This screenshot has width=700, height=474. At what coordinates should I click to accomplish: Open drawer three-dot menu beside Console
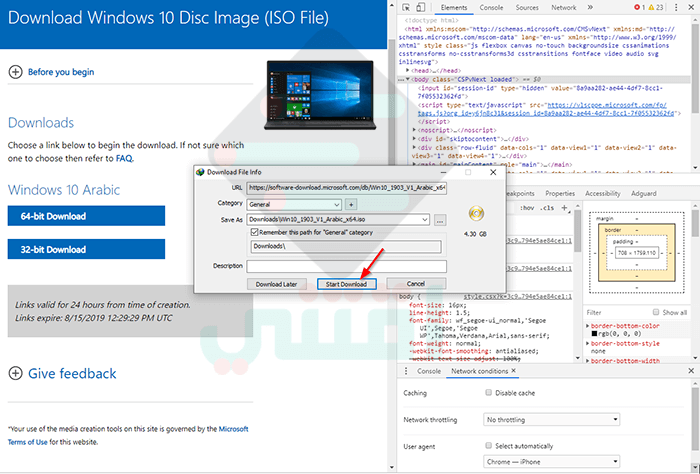click(406, 371)
